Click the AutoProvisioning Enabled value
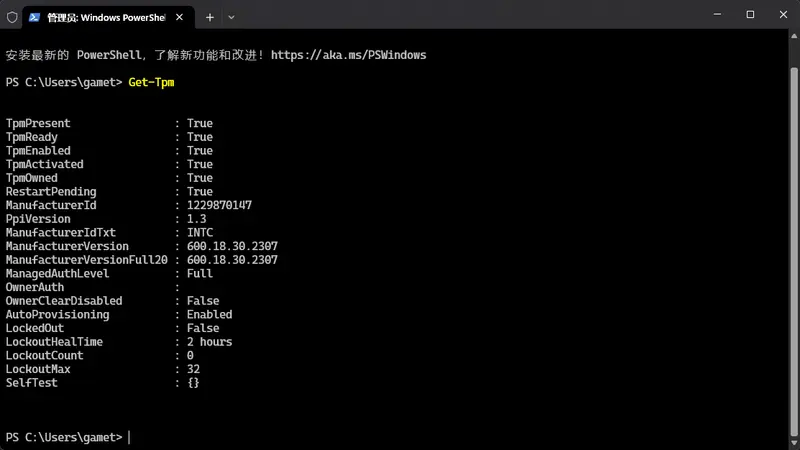Screen dimensions: 800x450 [x=209, y=314]
